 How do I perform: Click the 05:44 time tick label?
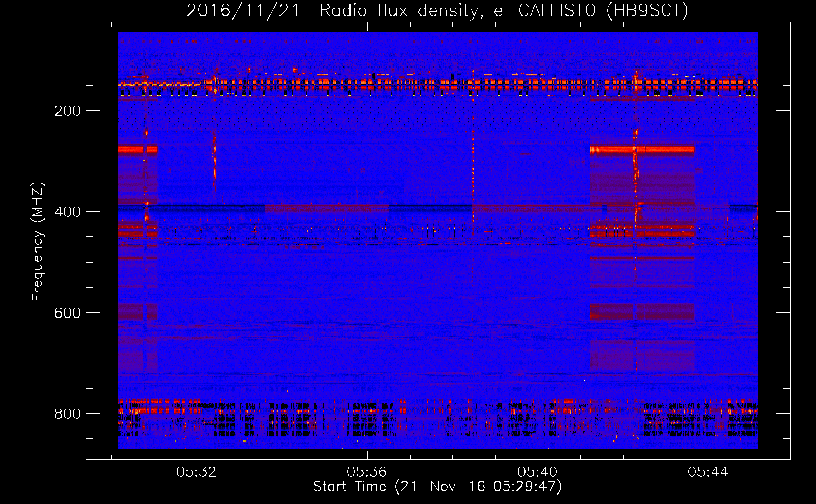[708, 472]
